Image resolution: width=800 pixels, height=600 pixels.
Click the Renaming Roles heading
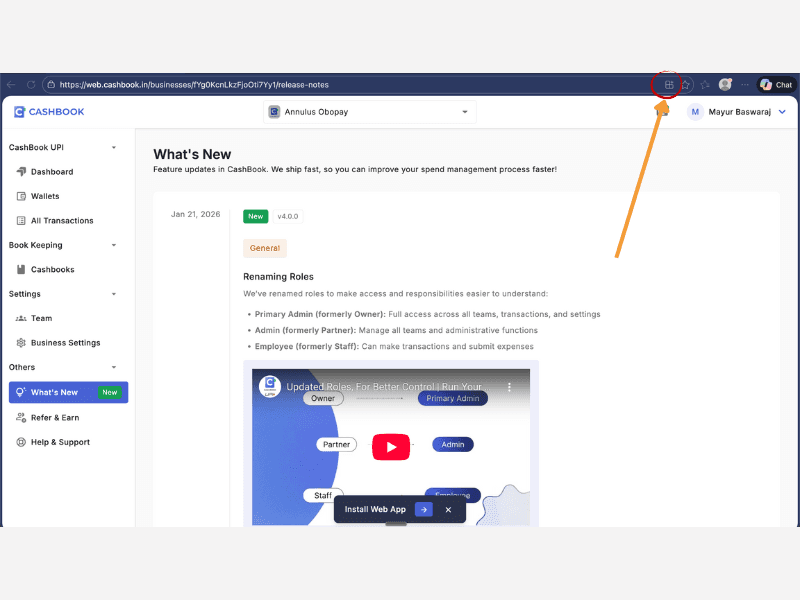tap(279, 277)
